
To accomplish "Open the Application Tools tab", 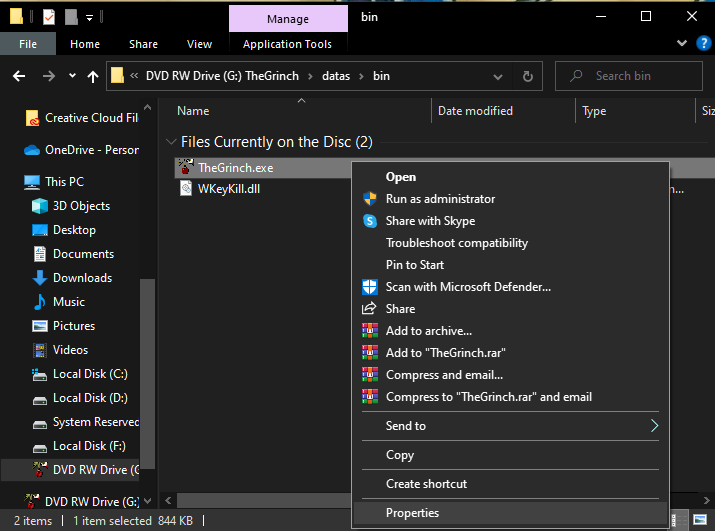I will [287, 44].
